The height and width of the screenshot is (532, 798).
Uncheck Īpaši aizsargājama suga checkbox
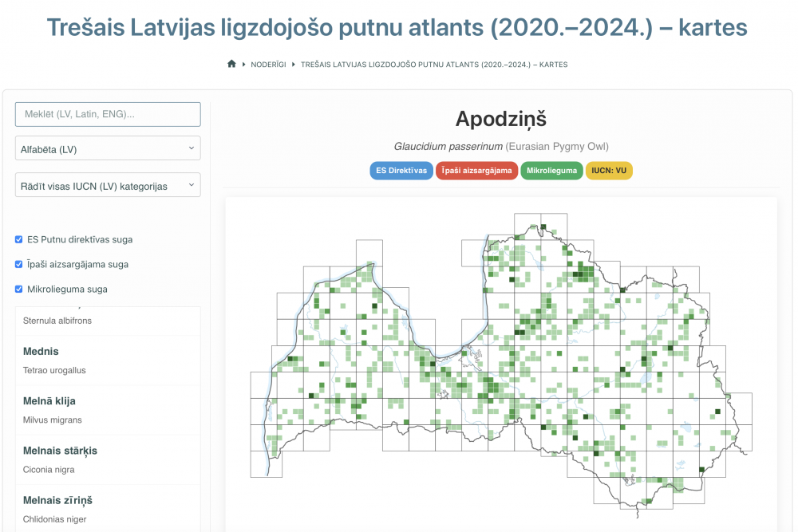[x=19, y=264]
